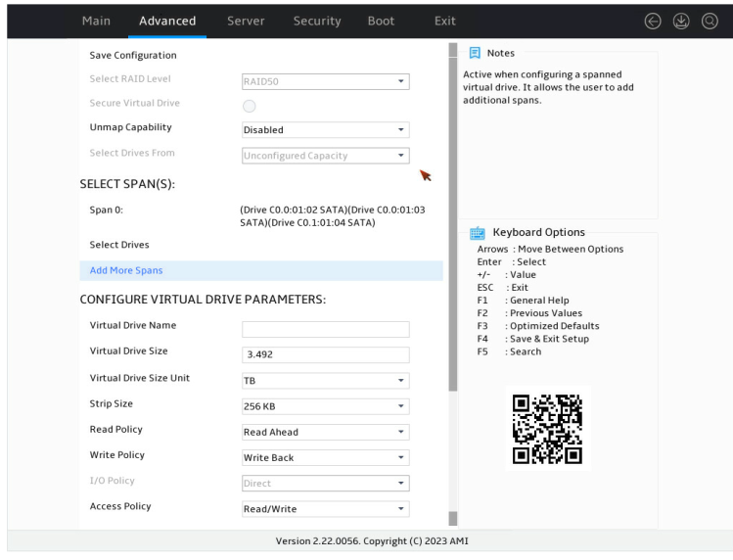
Task: Switch to the Boot tab
Action: tap(381, 22)
